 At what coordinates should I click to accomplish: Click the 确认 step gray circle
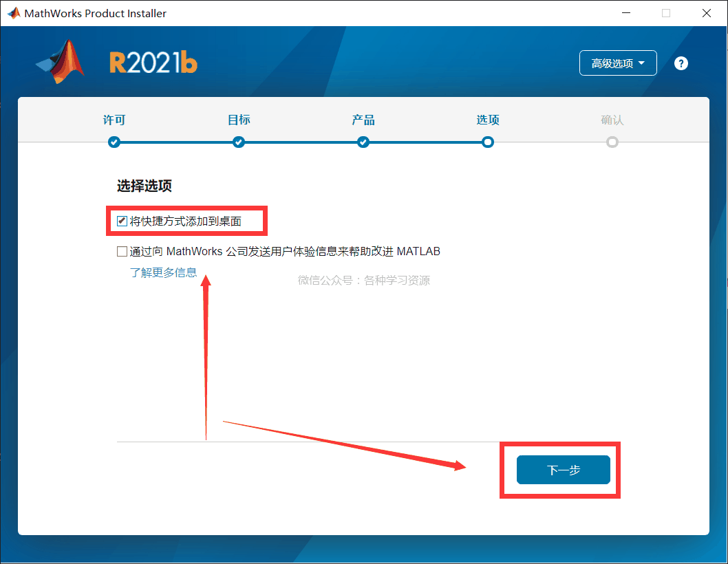[612, 142]
